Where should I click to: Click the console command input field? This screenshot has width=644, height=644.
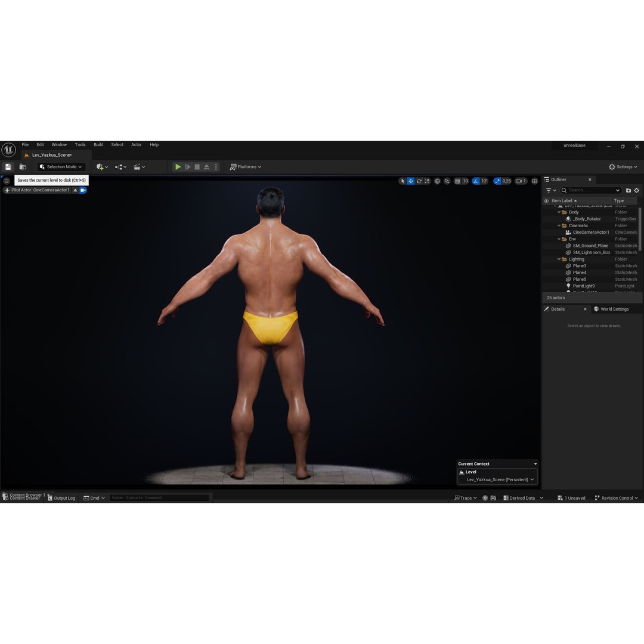point(160,498)
